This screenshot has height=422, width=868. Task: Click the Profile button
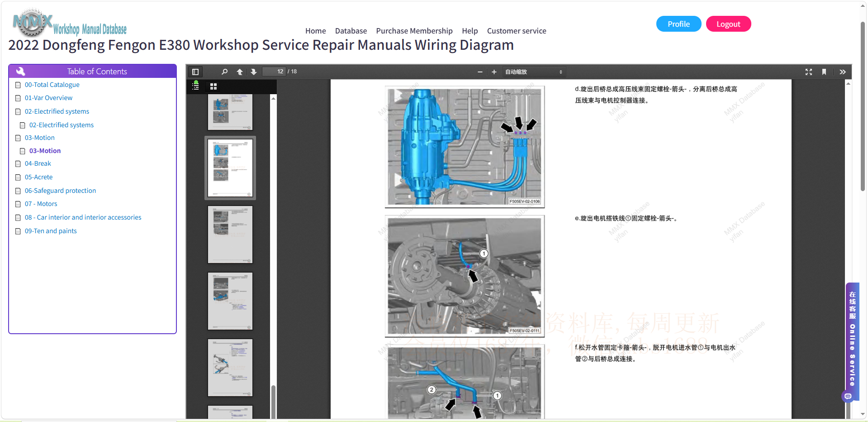tap(678, 24)
